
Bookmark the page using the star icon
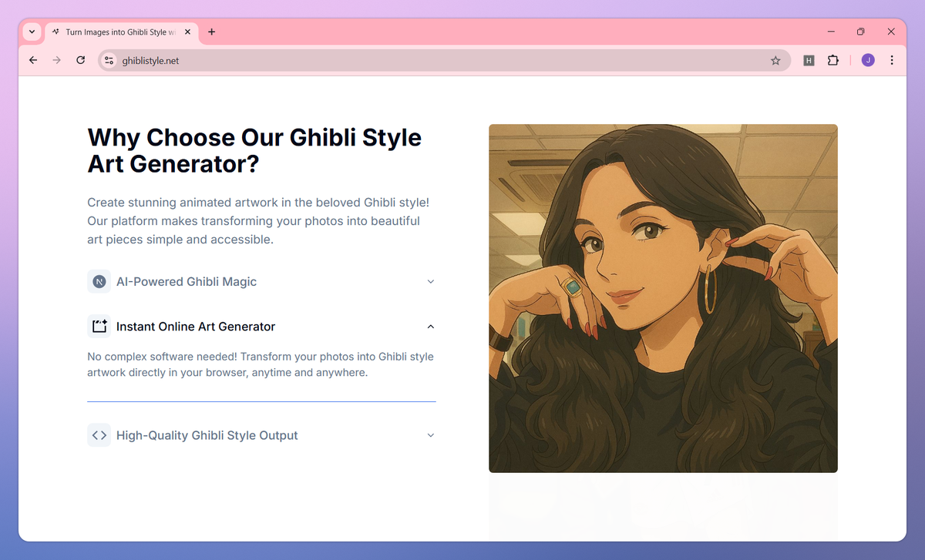pos(775,59)
